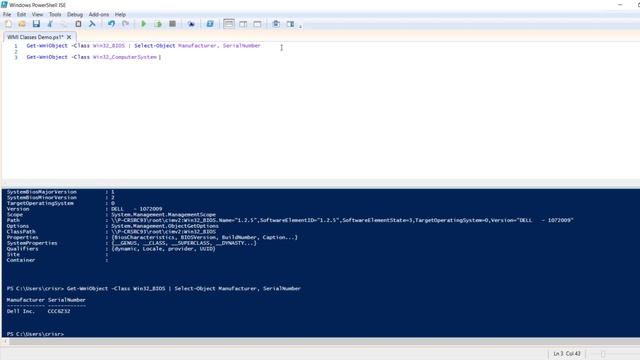Copy selection using the Copy icon
This screenshot has height=360, width=640.
[x=64, y=24]
